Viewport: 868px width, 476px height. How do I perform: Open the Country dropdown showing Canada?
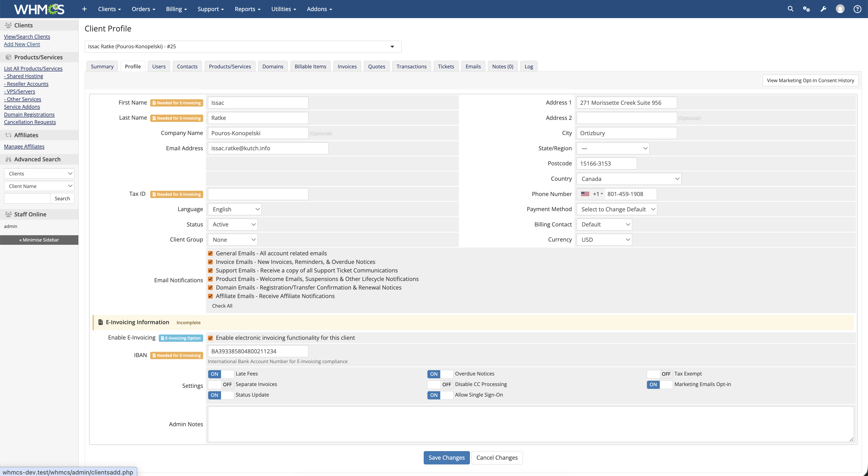tap(629, 179)
